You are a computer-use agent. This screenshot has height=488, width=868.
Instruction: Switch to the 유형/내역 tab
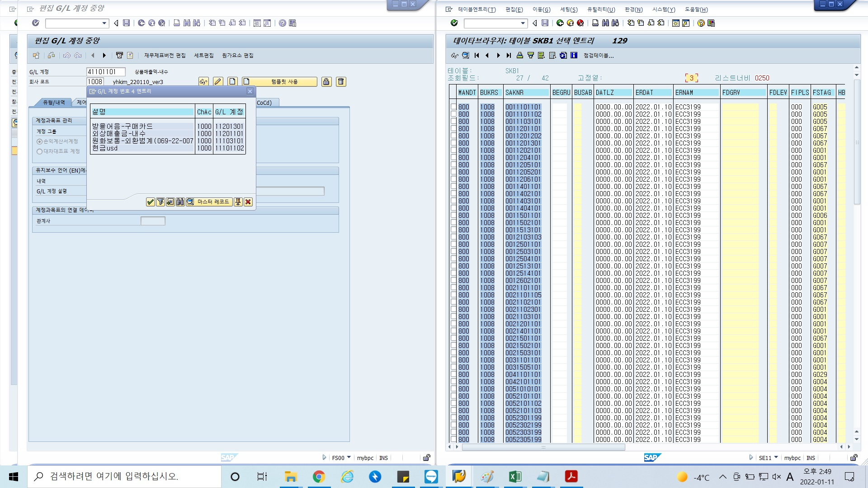click(x=53, y=103)
